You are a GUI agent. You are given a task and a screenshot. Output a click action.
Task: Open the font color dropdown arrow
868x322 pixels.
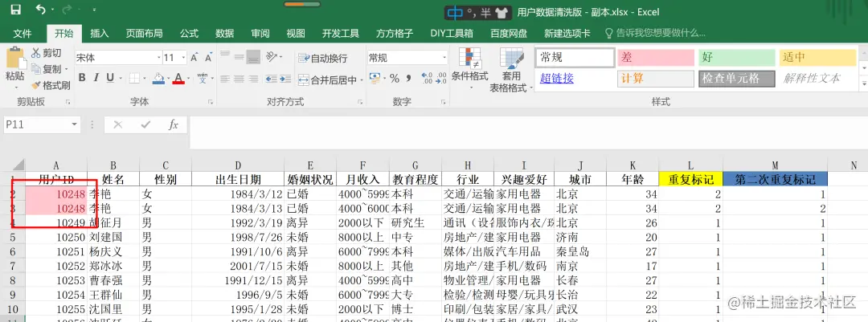pos(187,78)
